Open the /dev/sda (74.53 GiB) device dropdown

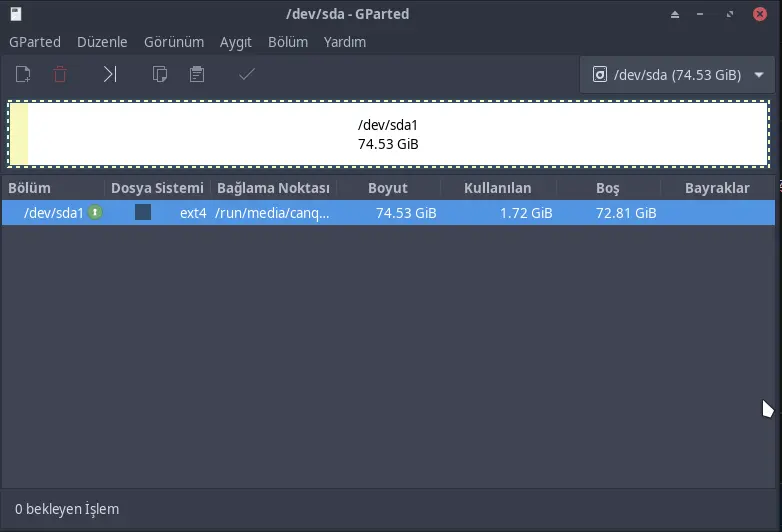(677, 75)
